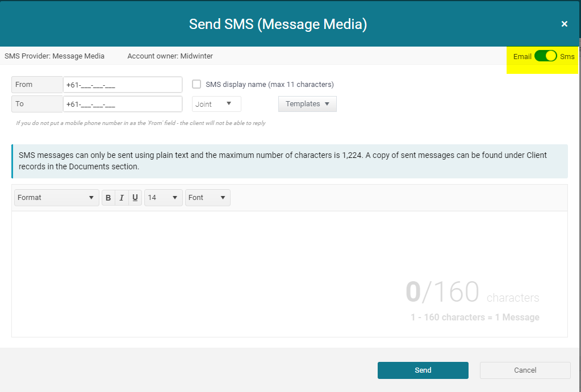Click the italic note about 'From' field replies
The height and width of the screenshot is (392, 581).
141,123
